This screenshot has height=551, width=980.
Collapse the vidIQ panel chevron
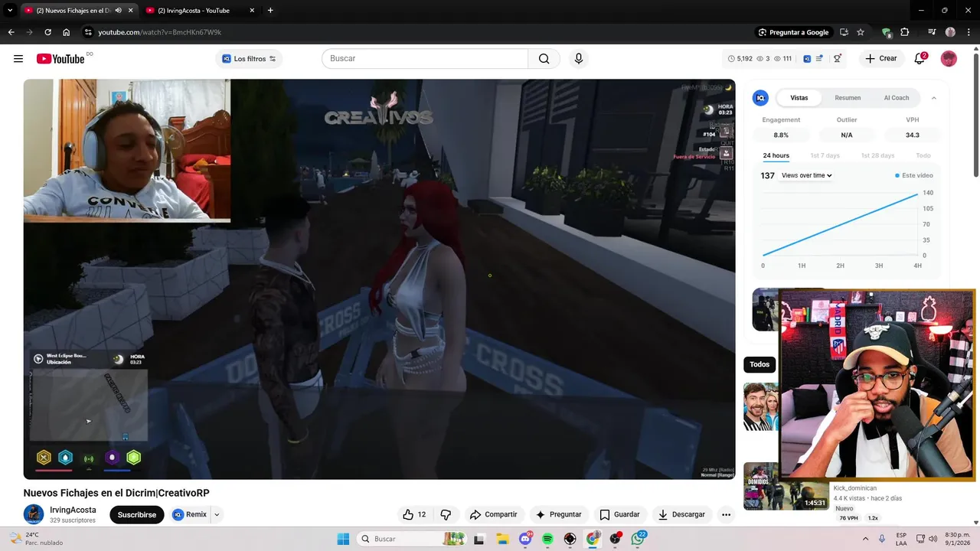click(x=933, y=98)
